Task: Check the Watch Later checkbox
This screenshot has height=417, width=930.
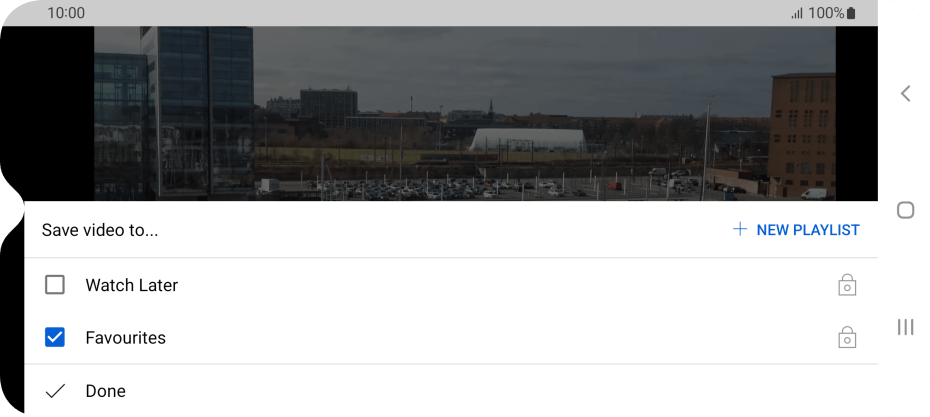Action: coord(55,285)
